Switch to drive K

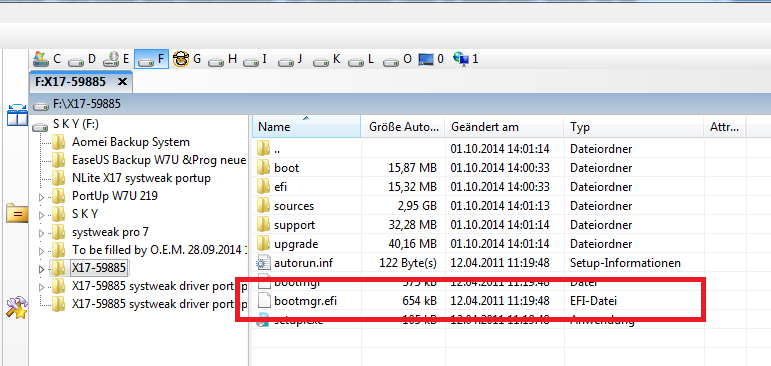[x=327, y=60]
